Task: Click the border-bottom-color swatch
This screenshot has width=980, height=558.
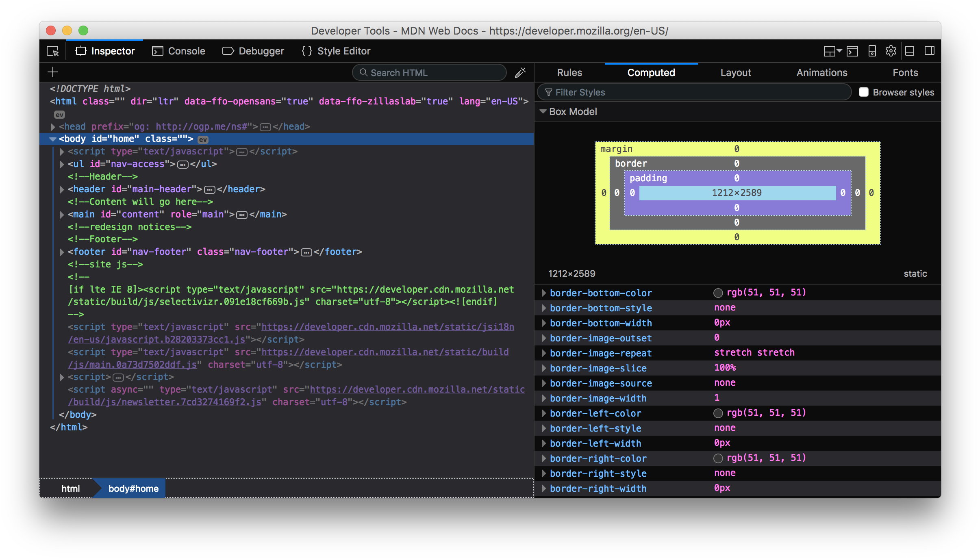Action: [718, 293]
